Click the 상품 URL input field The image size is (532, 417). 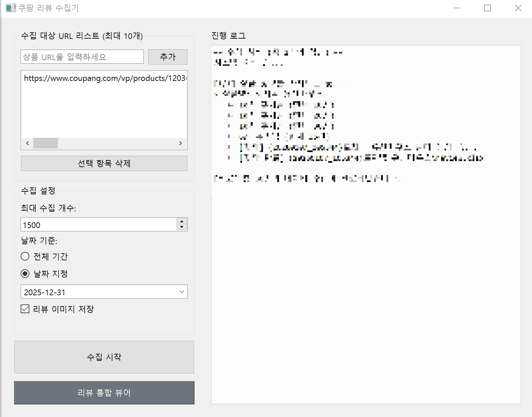coord(82,57)
